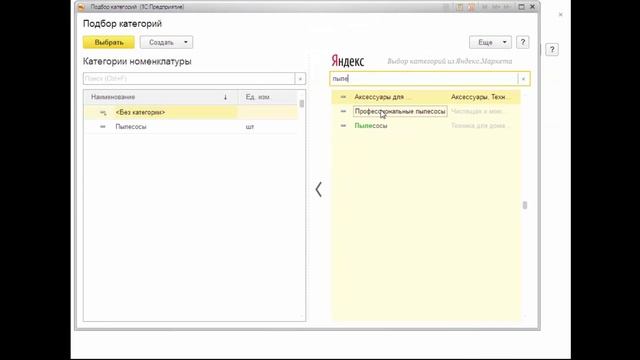Click the Аксессуары, Техн... parent category cell
The image size is (640, 360).
[481, 97]
